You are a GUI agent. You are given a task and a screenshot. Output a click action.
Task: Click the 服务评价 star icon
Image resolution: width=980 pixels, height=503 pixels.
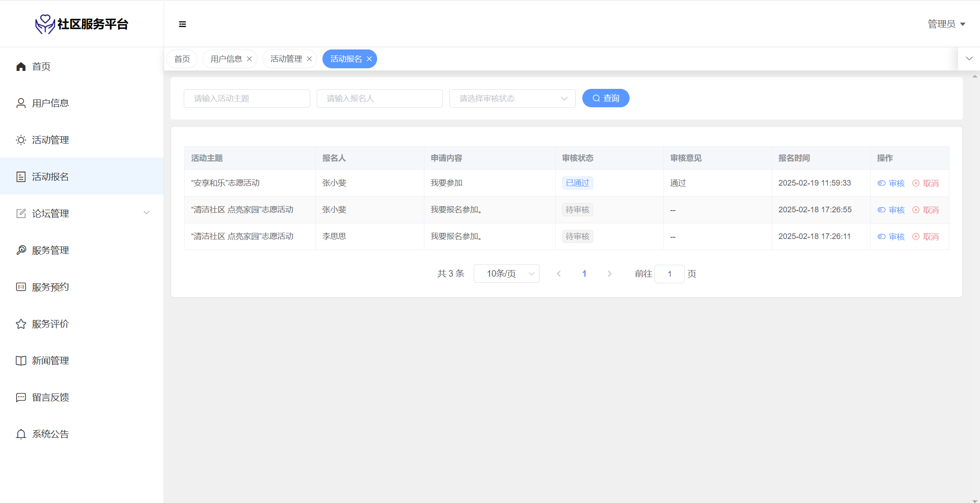tap(21, 324)
